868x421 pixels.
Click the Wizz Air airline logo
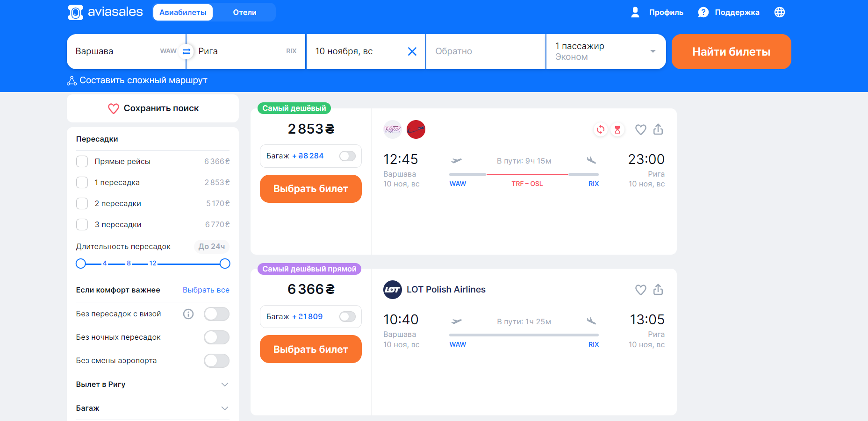tap(392, 129)
